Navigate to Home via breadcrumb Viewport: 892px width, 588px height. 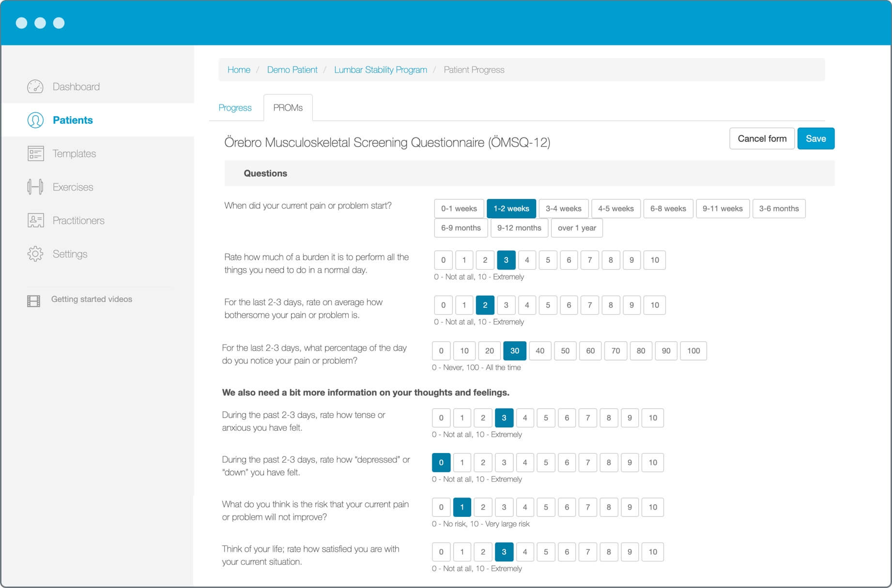click(239, 70)
